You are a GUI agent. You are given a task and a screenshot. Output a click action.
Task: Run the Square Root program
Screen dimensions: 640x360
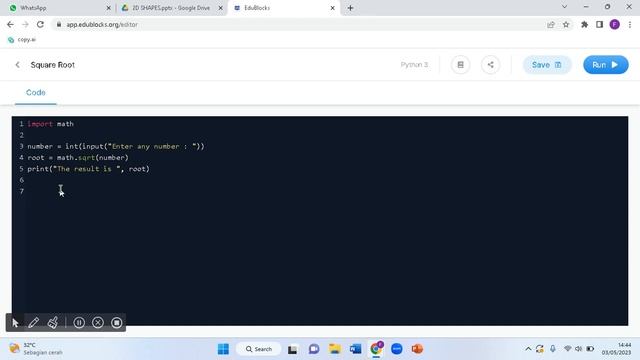[x=606, y=65]
